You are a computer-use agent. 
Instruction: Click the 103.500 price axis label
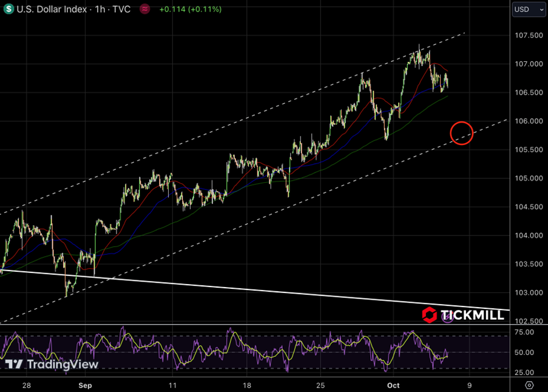pyautogui.click(x=529, y=264)
